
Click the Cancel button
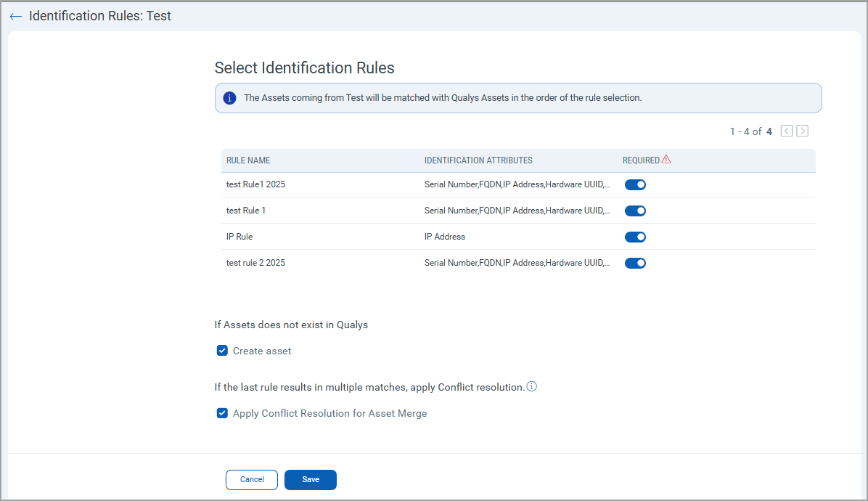click(252, 479)
